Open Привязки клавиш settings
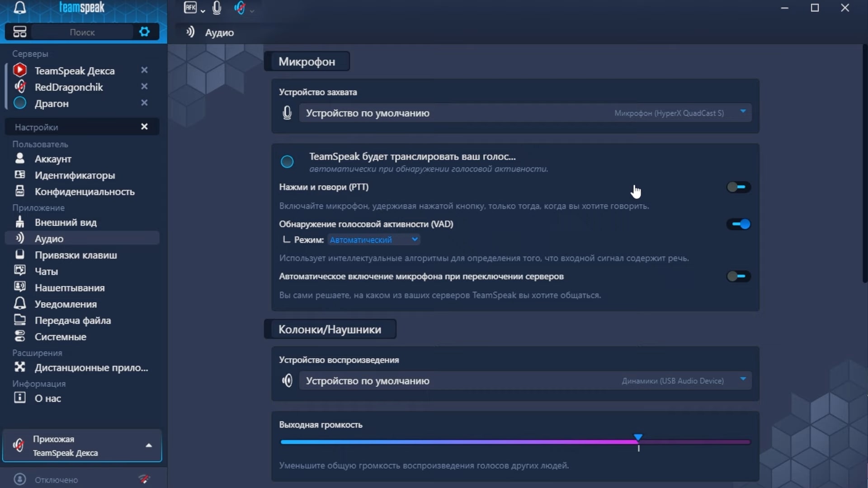The width and height of the screenshot is (868, 488). coord(82,255)
